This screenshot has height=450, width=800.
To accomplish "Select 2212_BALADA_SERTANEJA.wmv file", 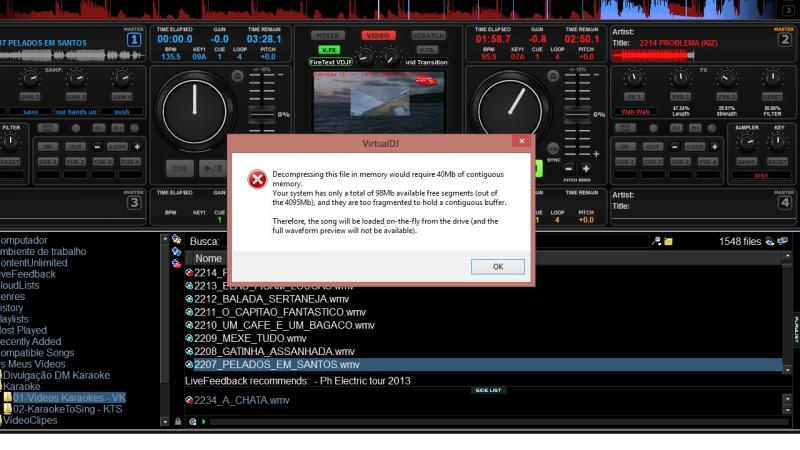I will (x=271, y=299).
